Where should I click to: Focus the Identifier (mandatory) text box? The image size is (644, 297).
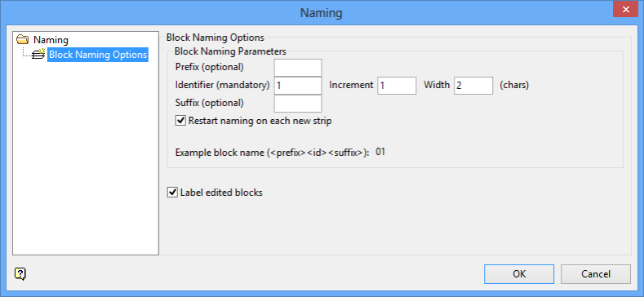(x=298, y=86)
